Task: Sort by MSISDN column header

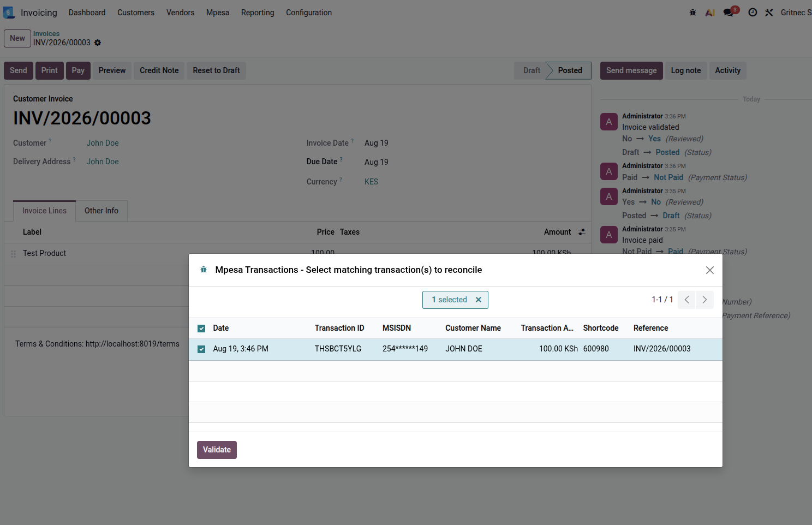Action: click(397, 328)
